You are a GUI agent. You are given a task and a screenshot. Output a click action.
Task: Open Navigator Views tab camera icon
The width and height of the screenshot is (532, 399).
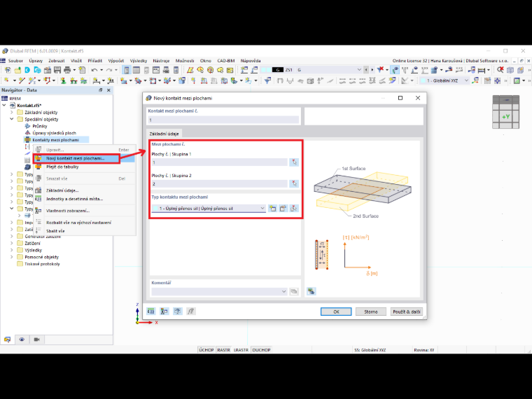coord(36,339)
